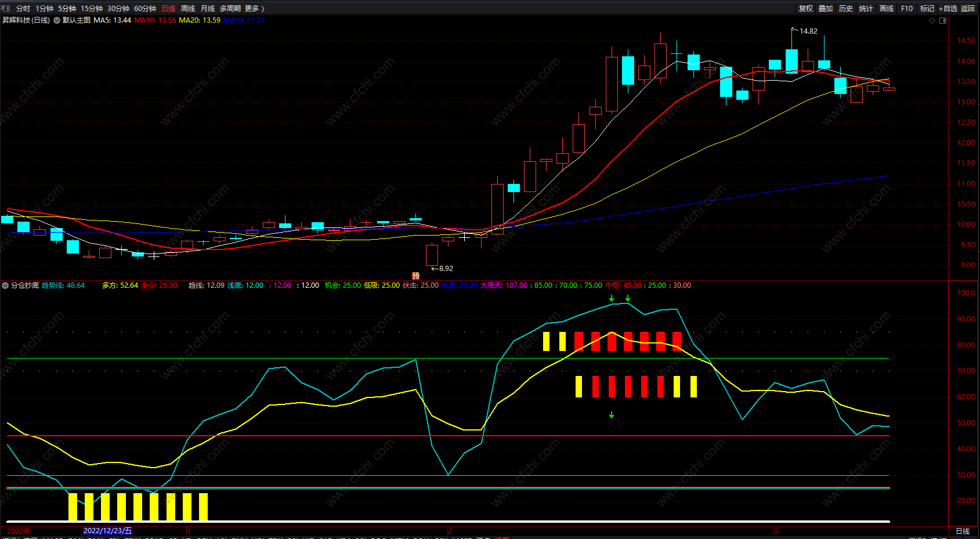
Task: Click the 返回 back button
Action: 968,9
